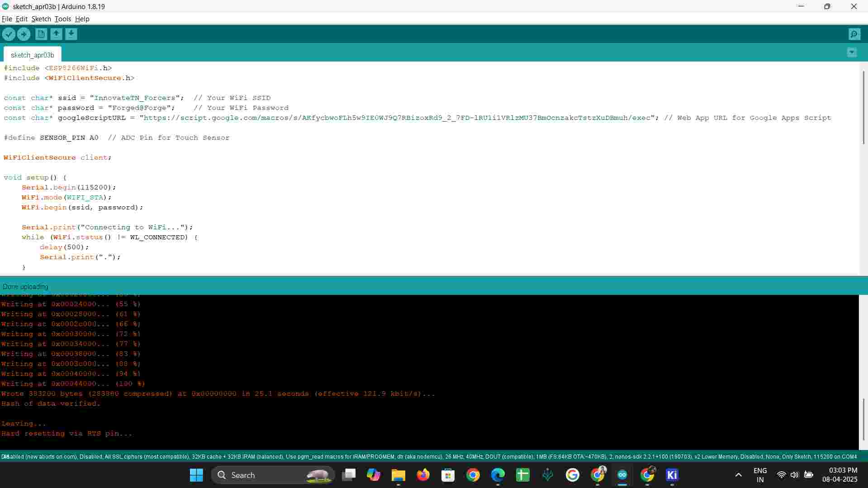The height and width of the screenshot is (488, 868).
Task: Save sketch using the Save icon
Action: pos(71,34)
